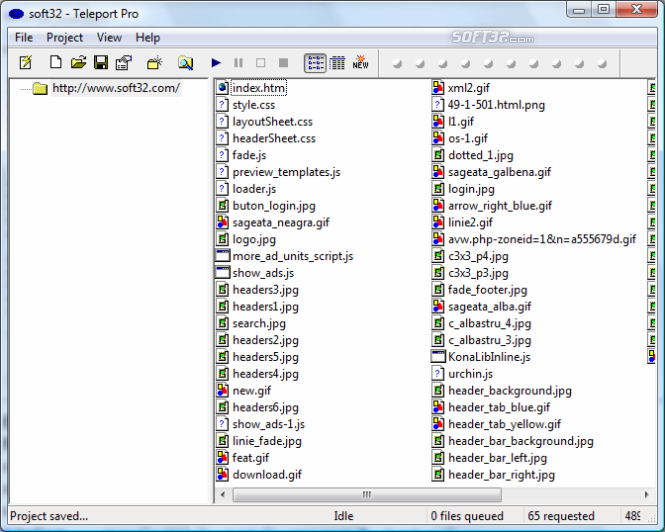Click header_bar_right.jpg file icon
This screenshot has height=532, width=665.
[438, 474]
